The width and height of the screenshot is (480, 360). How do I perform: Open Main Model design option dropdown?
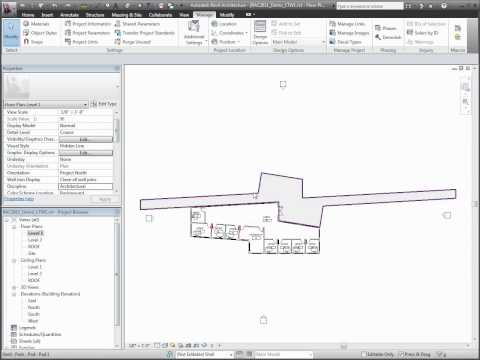pos(298,42)
